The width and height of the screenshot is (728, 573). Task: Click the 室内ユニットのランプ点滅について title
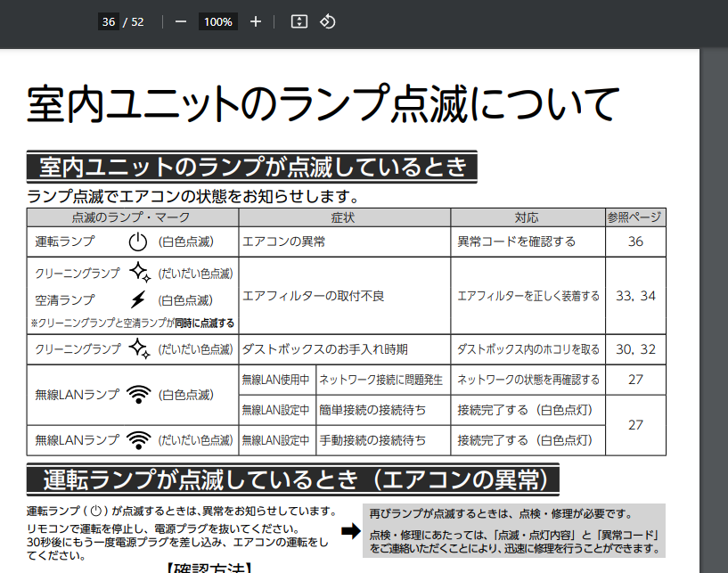(x=323, y=104)
